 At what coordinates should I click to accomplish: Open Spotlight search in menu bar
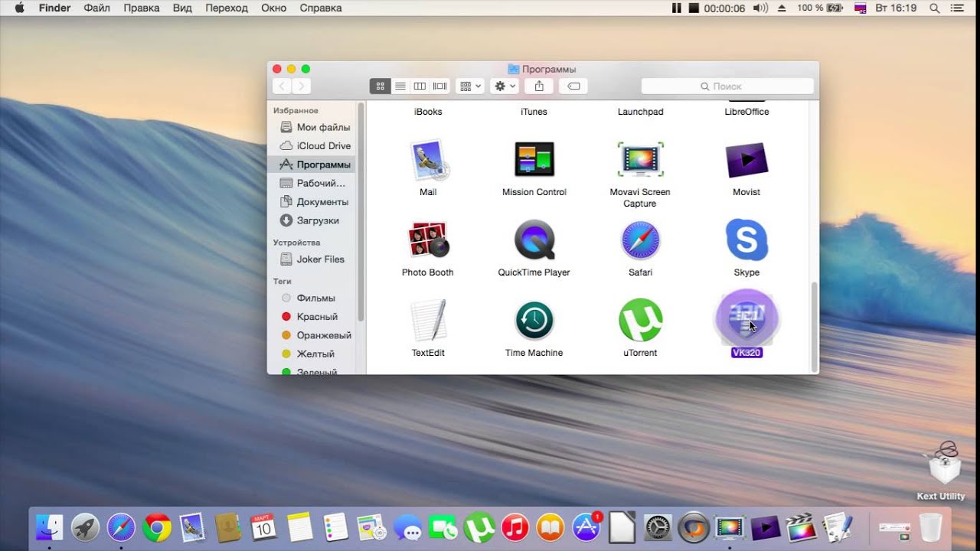pos(934,8)
